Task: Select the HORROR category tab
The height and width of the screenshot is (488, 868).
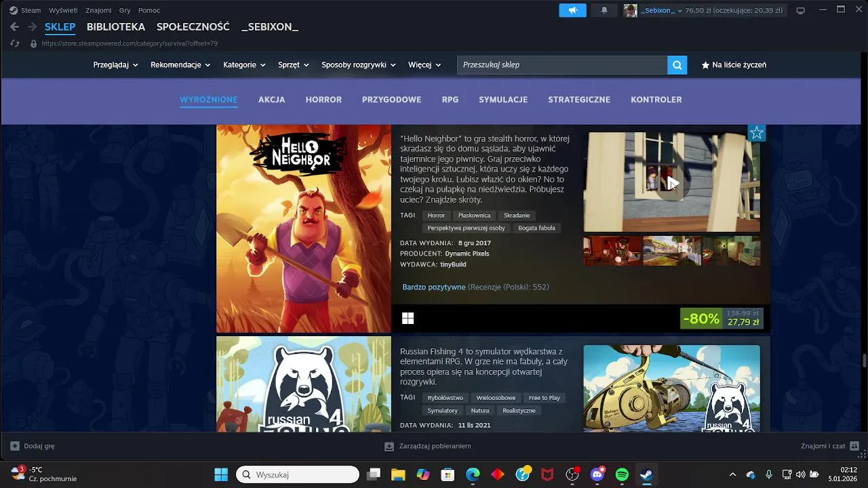Action: pyautogui.click(x=323, y=100)
